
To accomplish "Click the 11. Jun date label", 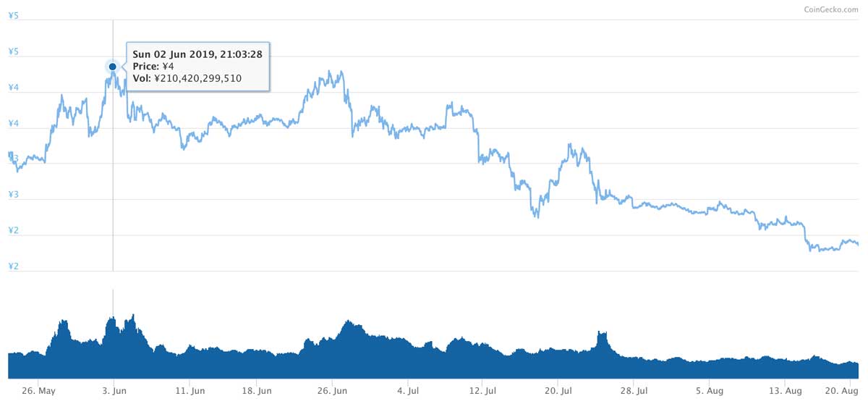I will [x=189, y=390].
